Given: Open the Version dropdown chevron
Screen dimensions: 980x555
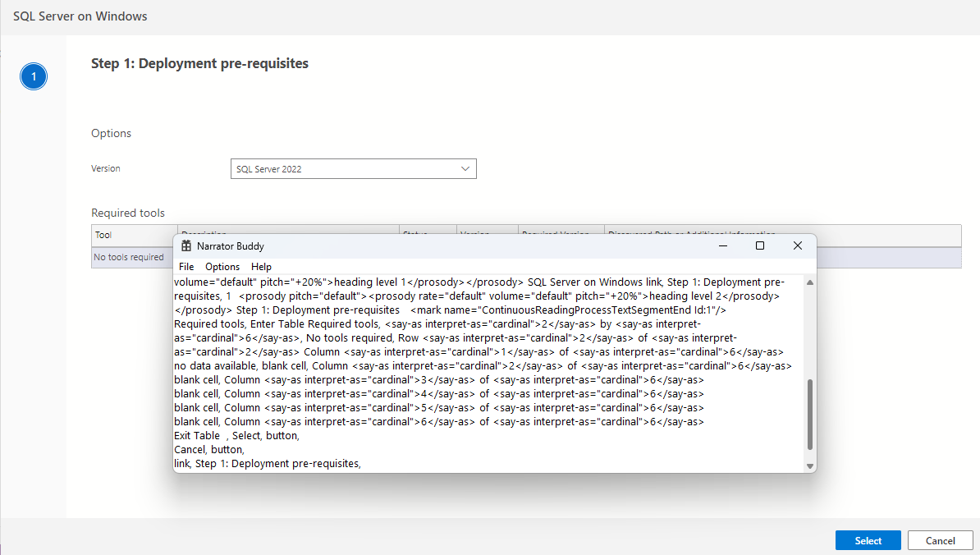Looking at the screenshot, I should (x=466, y=168).
